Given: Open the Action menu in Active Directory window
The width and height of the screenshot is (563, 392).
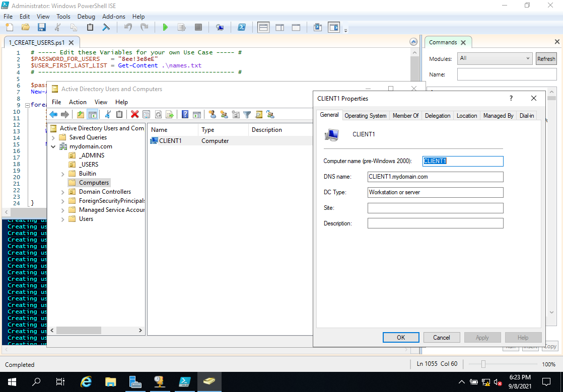Looking at the screenshot, I should pos(78,102).
